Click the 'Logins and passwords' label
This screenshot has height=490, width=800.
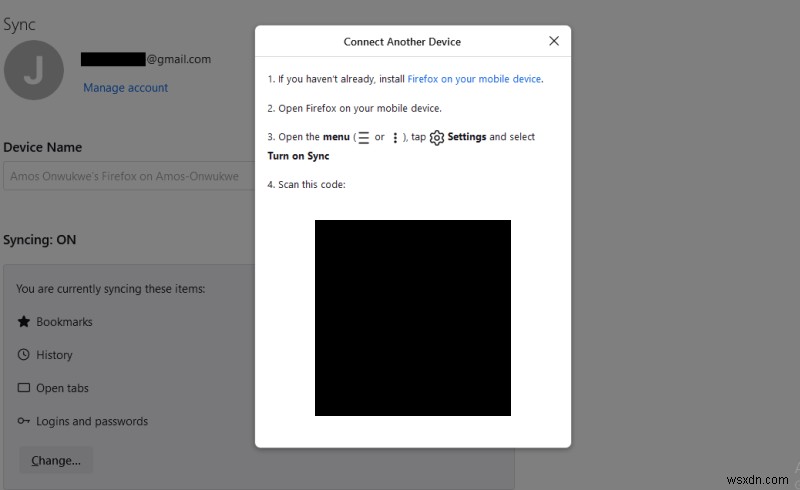coord(92,422)
